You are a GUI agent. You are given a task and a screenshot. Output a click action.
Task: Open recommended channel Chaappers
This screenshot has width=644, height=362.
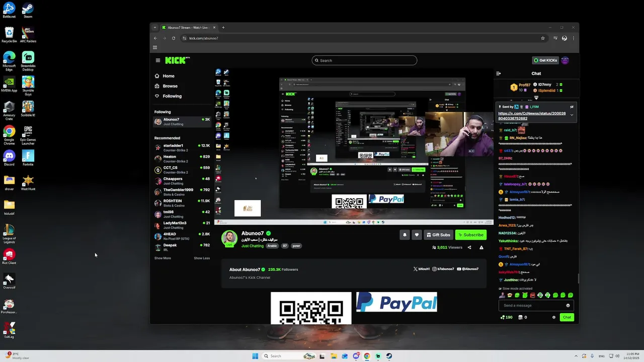tap(182, 181)
